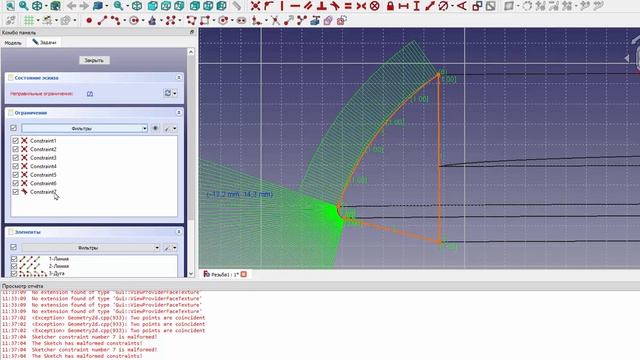Collapse the Элементы section
Image resolution: width=640 pixels, height=360 pixels.
click(179, 232)
